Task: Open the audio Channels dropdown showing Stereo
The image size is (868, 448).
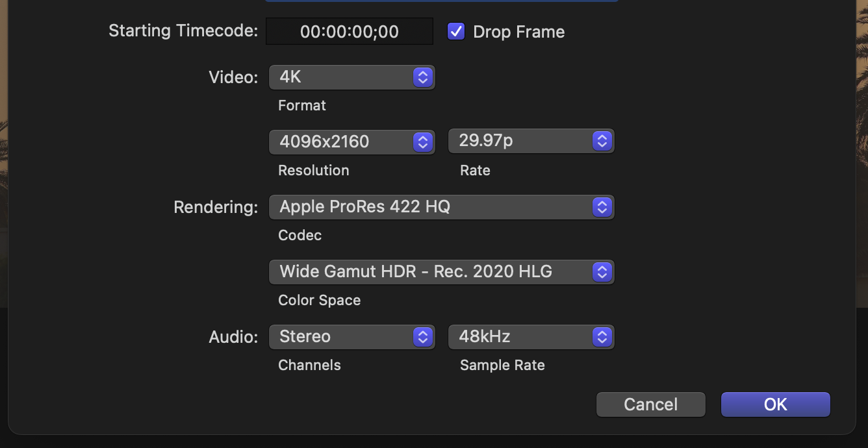Action: (351, 337)
